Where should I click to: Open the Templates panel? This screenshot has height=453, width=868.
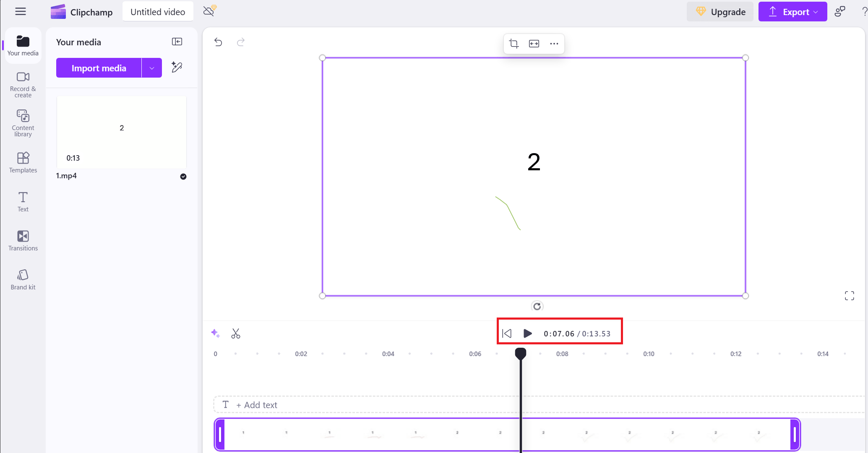point(23,162)
